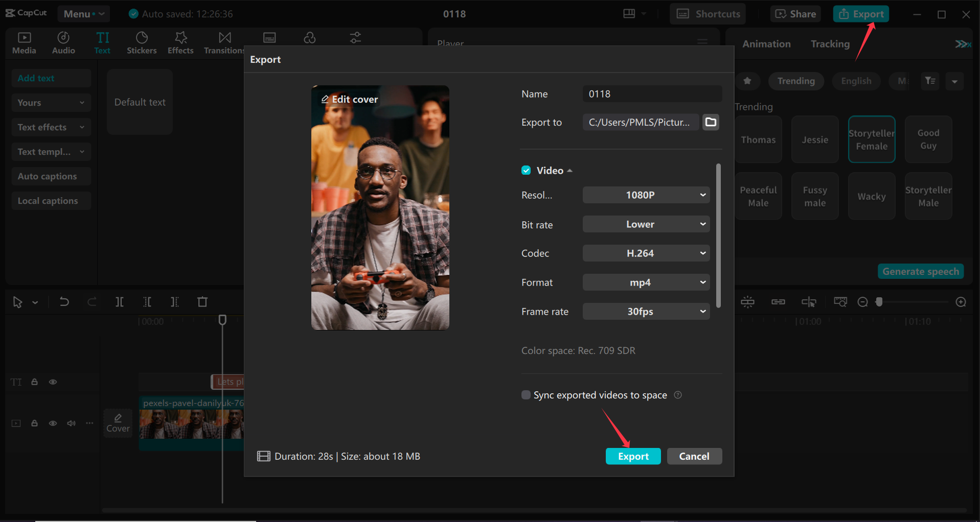Open the Menu in title bar
The image size is (980, 522).
(x=83, y=14)
